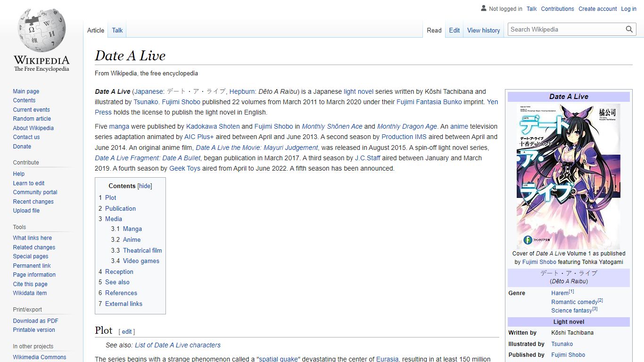This screenshot has width=644, height=362.
Task: Open the Harem genre link in the infobox
Action: pyautogui.click(x=560, y=293)
